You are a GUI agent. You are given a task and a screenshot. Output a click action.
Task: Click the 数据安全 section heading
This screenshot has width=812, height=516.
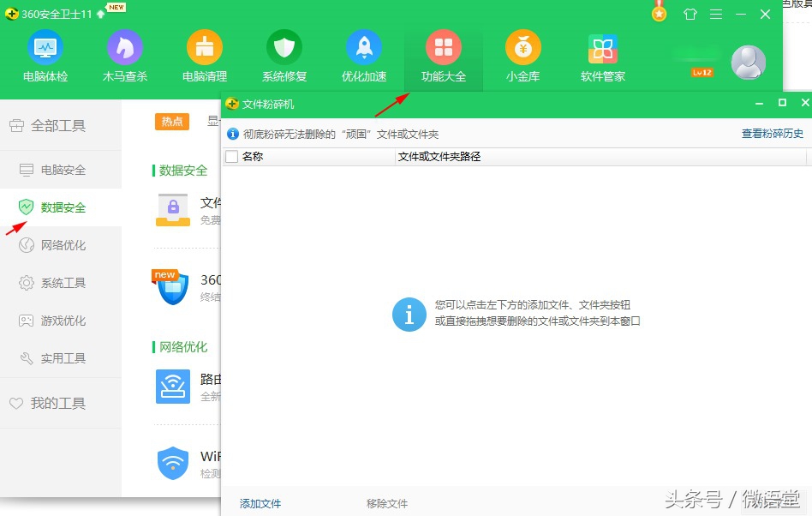[x=183, y=171]
